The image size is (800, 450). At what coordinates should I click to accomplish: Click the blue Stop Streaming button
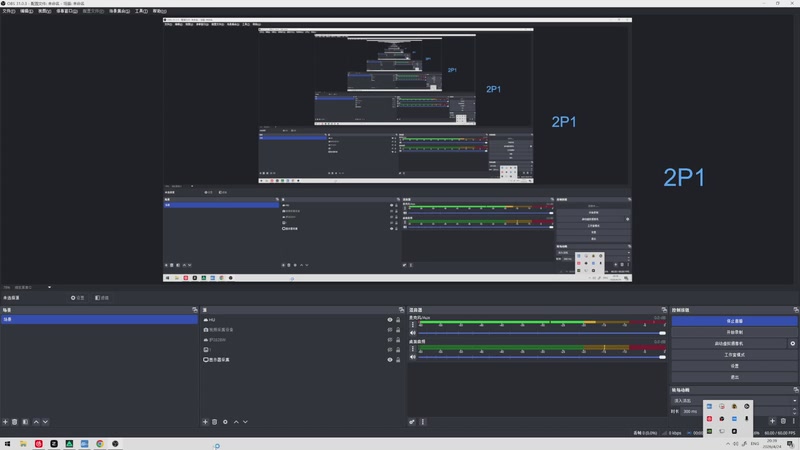[x=734, y=321]
